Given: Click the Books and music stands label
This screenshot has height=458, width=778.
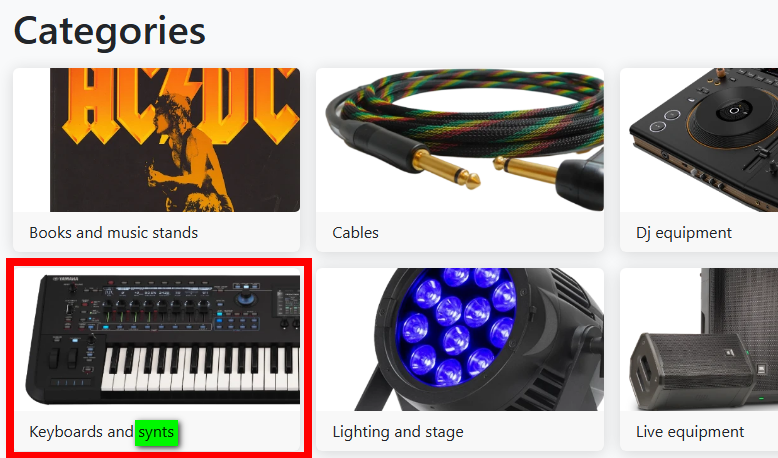Looking at the screenshot, I should click(x=114, y=232).
